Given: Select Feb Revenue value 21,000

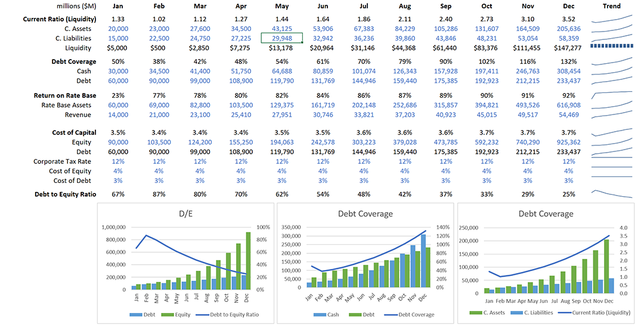Looking at the screenshot, I should pyautogui.click(x=159, y=115).
